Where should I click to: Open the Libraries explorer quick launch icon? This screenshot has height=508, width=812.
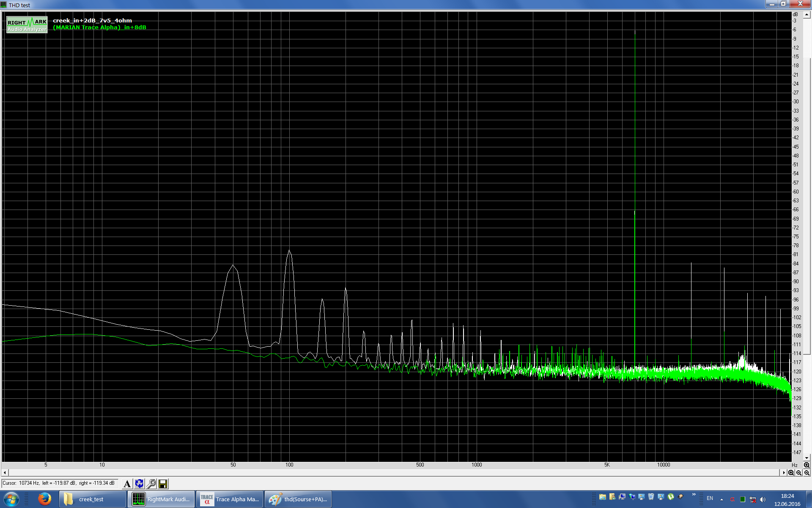coord(603,497)
